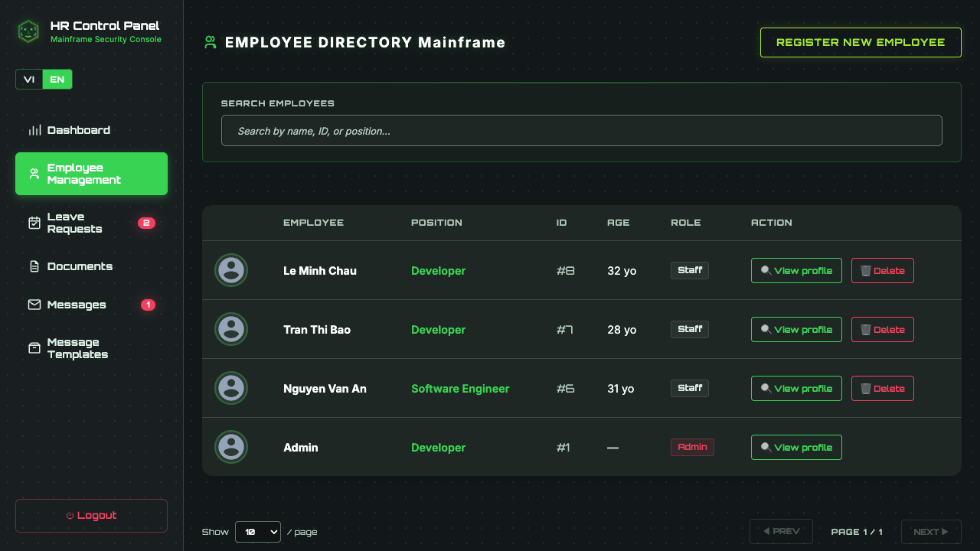Click the Messages envelope icon
This screenshot has height=551, width=980.
34,305
